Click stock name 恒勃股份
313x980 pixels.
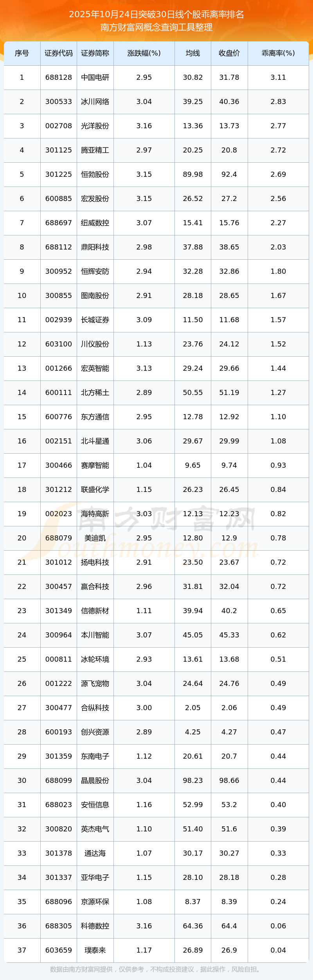click(x=95, y=174)
